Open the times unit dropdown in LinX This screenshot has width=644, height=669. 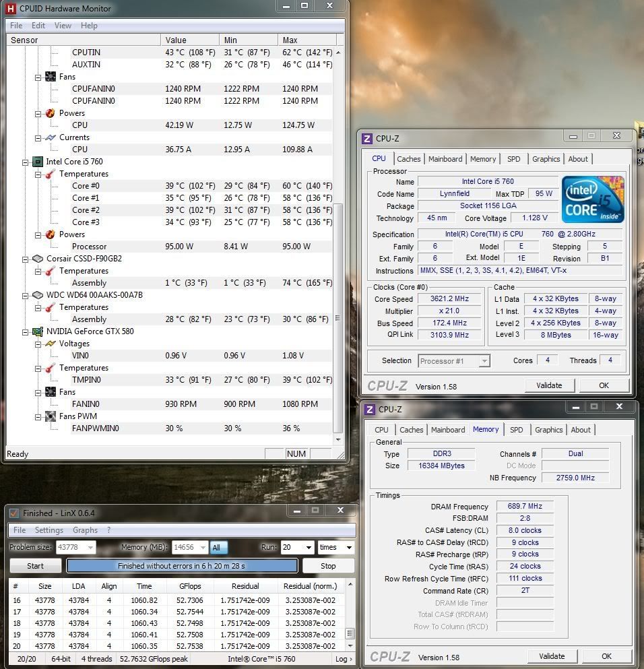349,548
